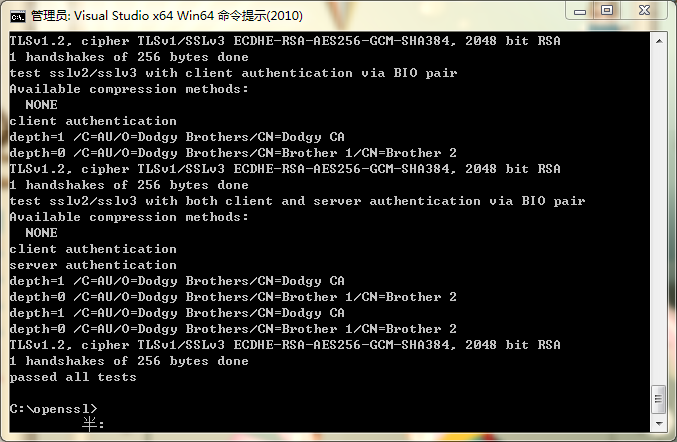The image size is (677, 442).
Task: Click the C:\openssl> prompt line
Action: (54, 409)
